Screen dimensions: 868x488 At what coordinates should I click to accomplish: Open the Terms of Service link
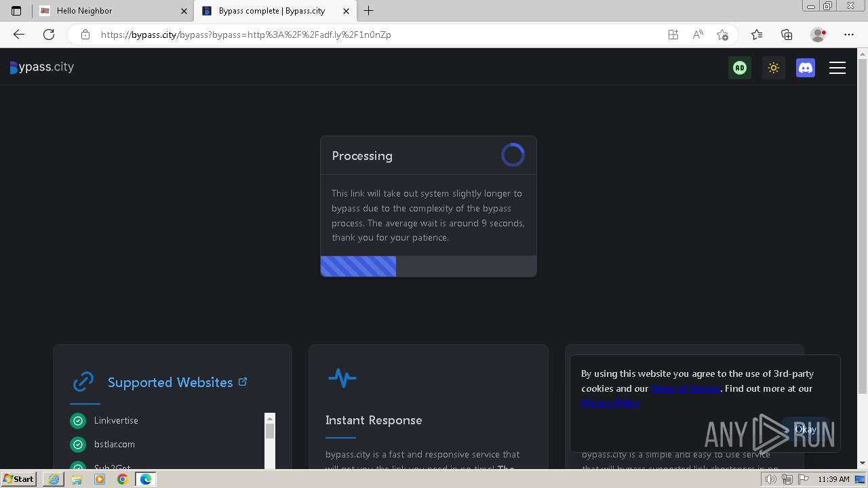tap(686, 388)
